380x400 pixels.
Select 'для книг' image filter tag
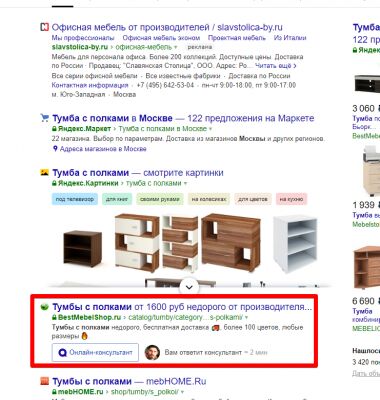click(117, 199)
